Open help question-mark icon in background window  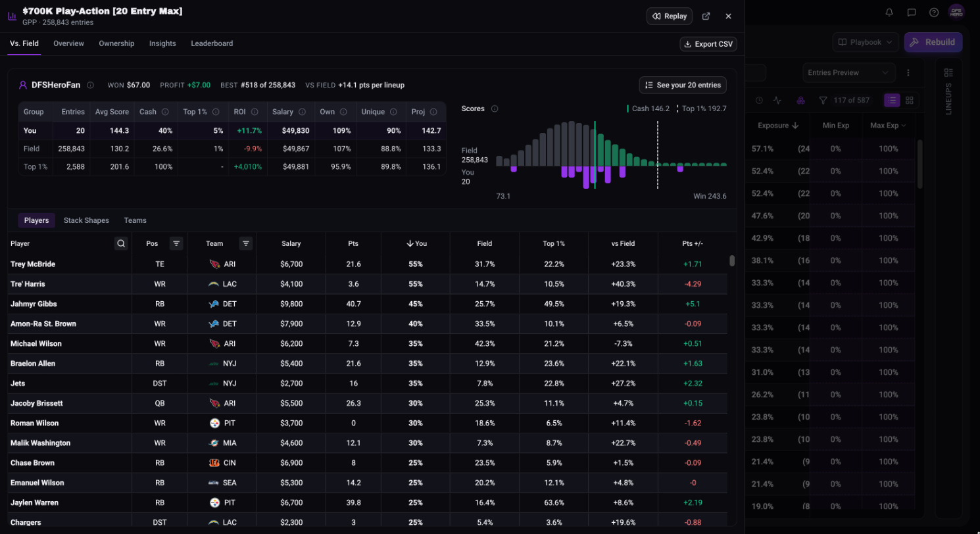point(934,12)
